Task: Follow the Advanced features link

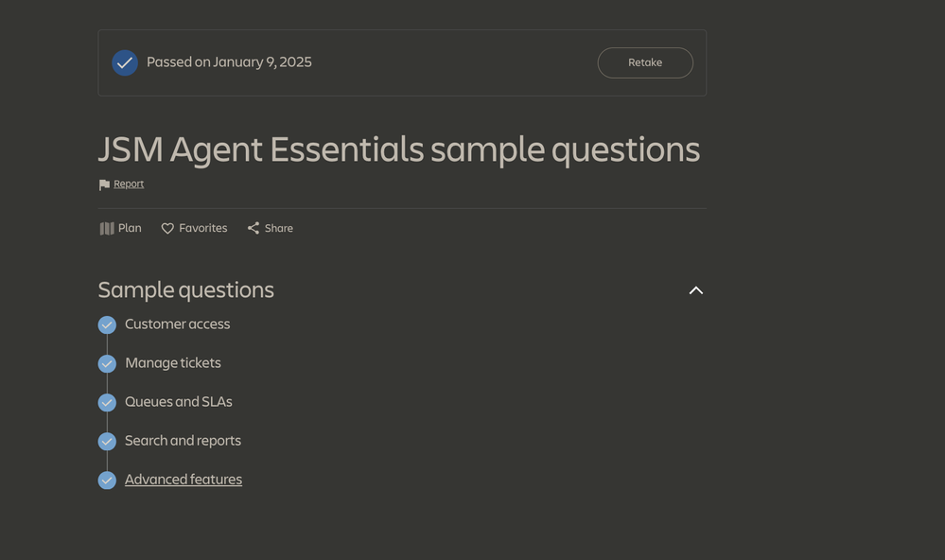Action: click(x=183, y=479)
